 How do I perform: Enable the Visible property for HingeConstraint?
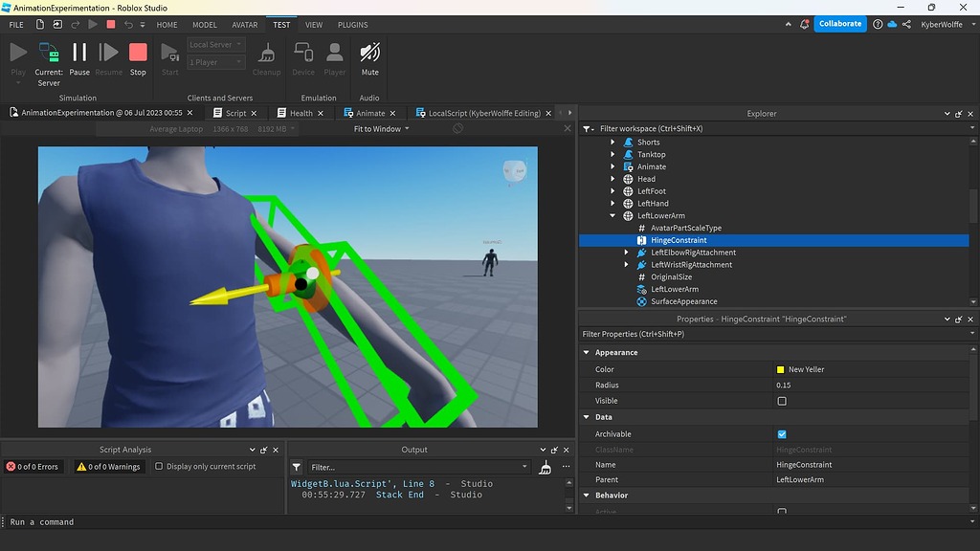pyautogui.click(x=782, y=400)
